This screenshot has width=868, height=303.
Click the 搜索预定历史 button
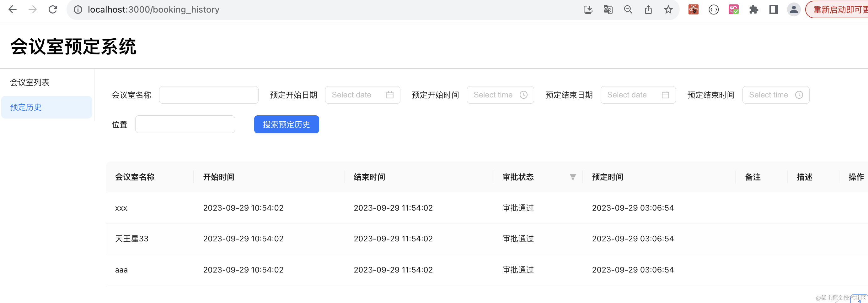pyautogui.click(x=287, y=124)
